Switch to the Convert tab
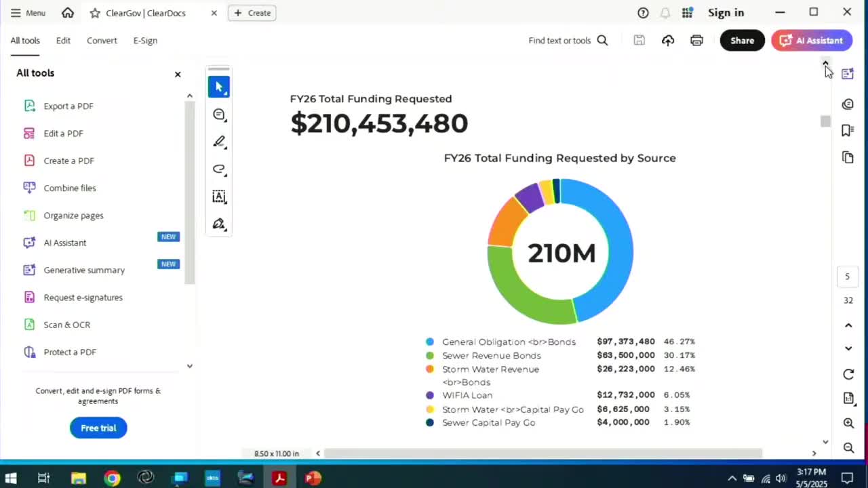This screenshot has width=868, height=488. click(102, 41)
